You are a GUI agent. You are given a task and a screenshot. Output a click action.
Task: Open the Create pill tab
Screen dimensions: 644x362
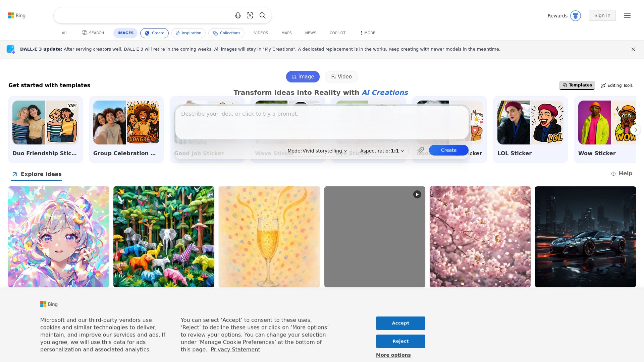[154, 33]
